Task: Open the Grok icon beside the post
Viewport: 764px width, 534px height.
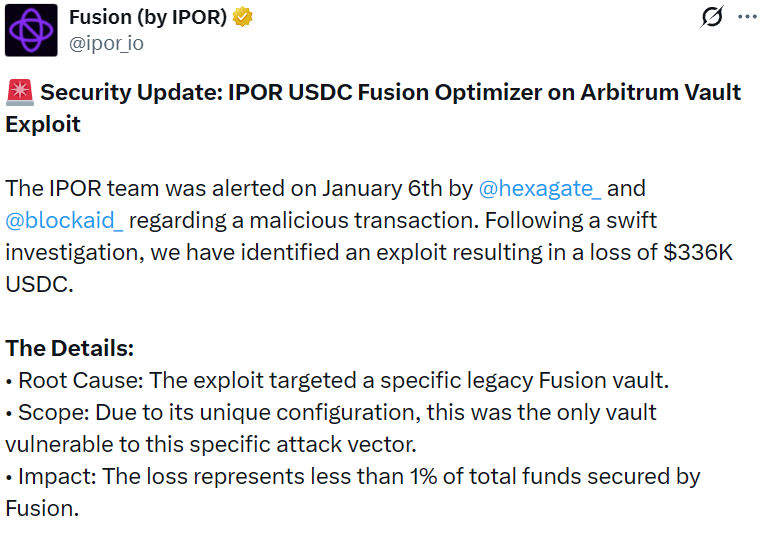Action: click(712, 18)
